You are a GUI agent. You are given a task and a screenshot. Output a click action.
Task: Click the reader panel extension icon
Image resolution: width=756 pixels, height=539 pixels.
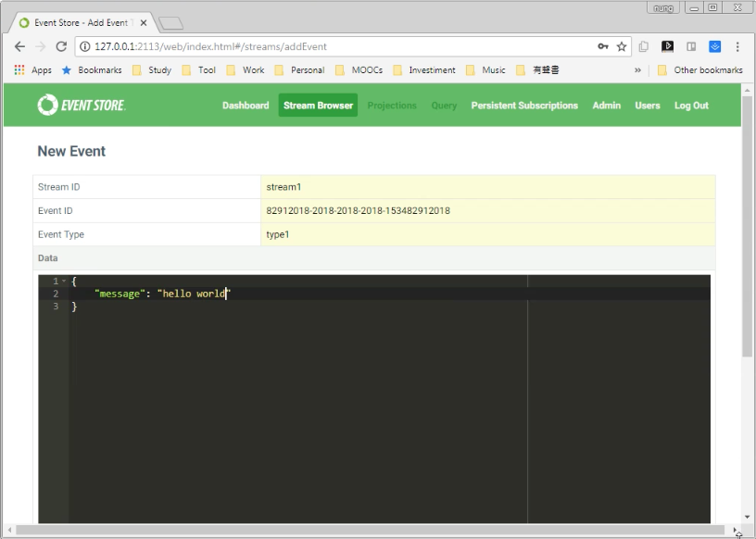(691, 46)
